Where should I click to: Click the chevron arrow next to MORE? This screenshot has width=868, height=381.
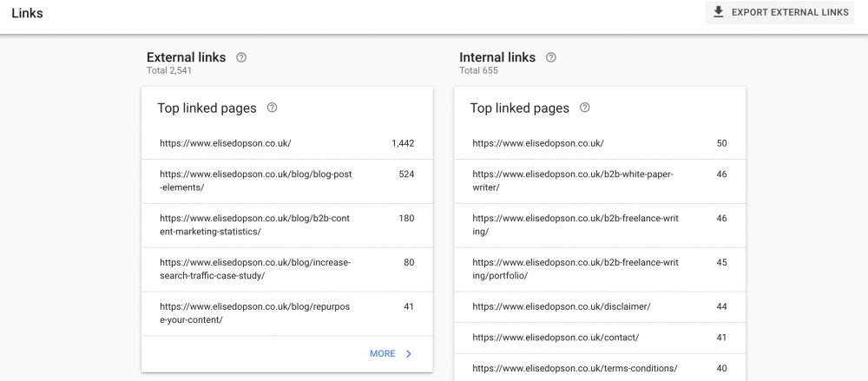coord(408,353)
